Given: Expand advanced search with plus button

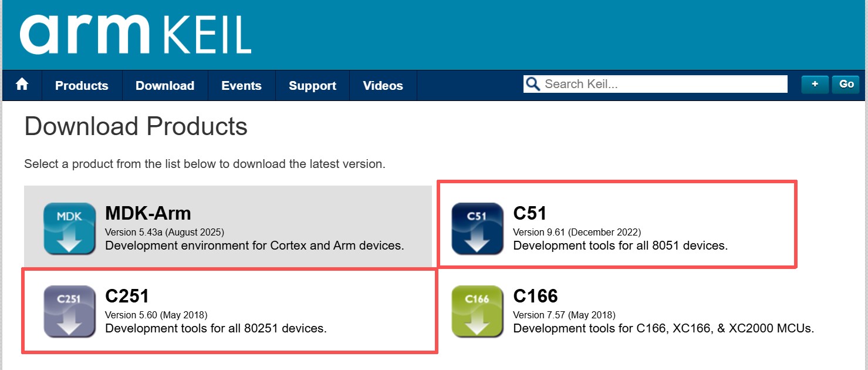Looking at the screenshot, I should (815, 84).
